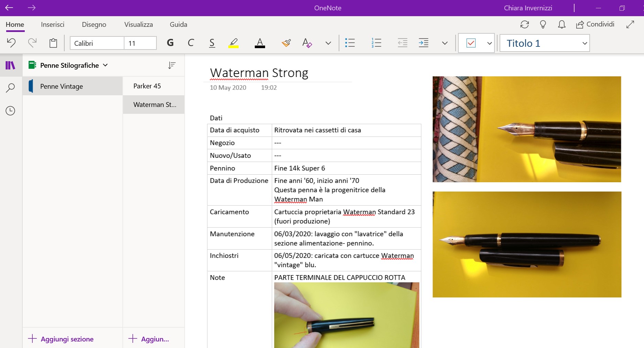Expand the Titolo 1 styles dropdown
This screenshot has width=644, height=348.
coord(584,43)
